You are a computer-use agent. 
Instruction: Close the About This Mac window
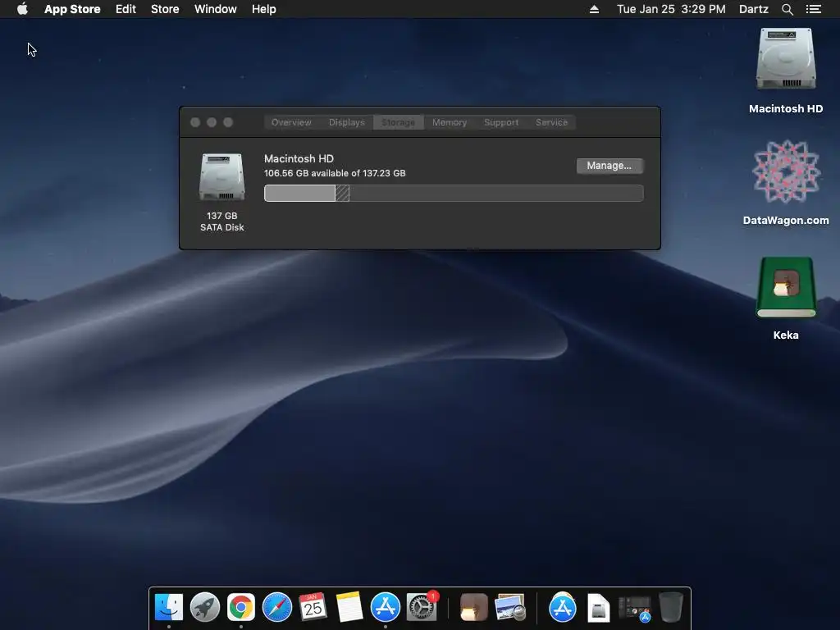pyautogui.click(x=195, y=122)
